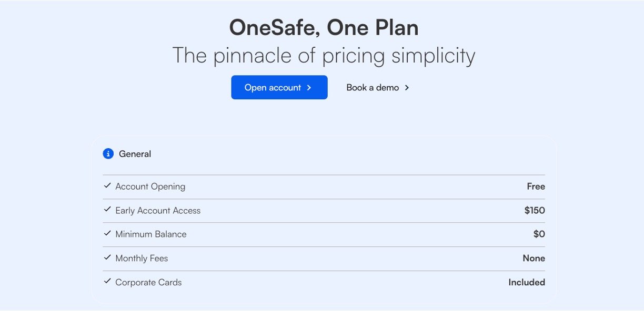Click the checkmark beside Monthly Fees
The width and height of the screenshot is (644, 311).
point(107,258)
